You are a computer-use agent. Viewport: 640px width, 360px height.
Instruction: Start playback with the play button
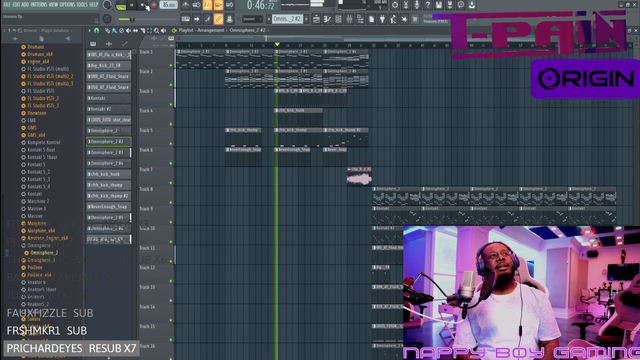(132, 5)
